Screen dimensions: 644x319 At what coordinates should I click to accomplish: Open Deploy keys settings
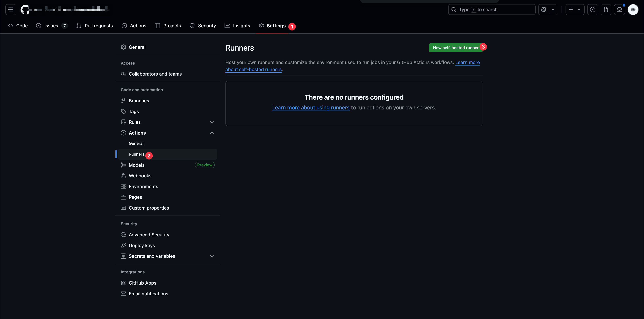coord(168,245)
